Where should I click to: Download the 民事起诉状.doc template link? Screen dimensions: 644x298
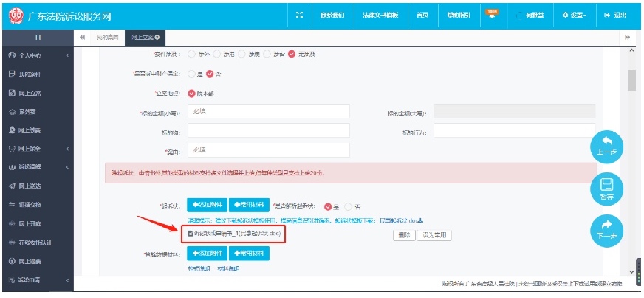click(x=401, y=221)
